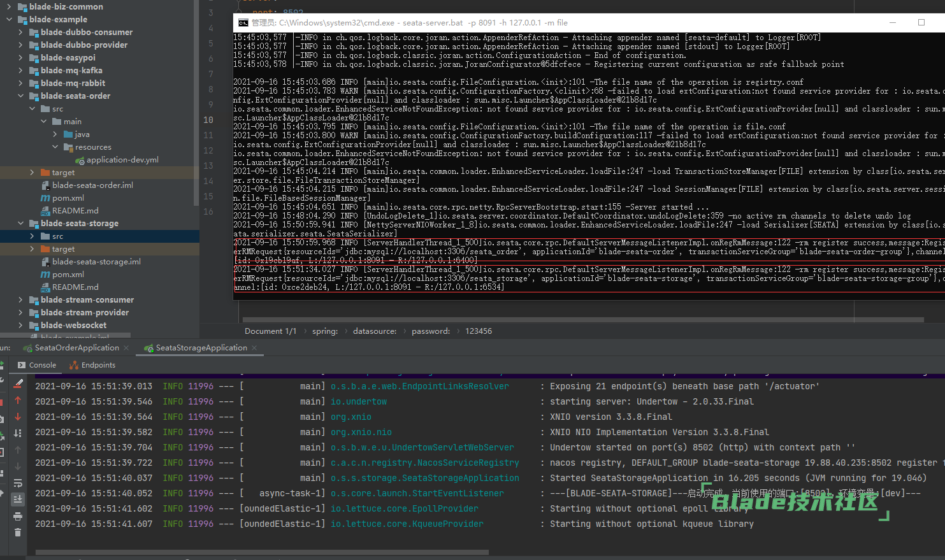Select the SeataStorageApplication run tab

[201, 348]
